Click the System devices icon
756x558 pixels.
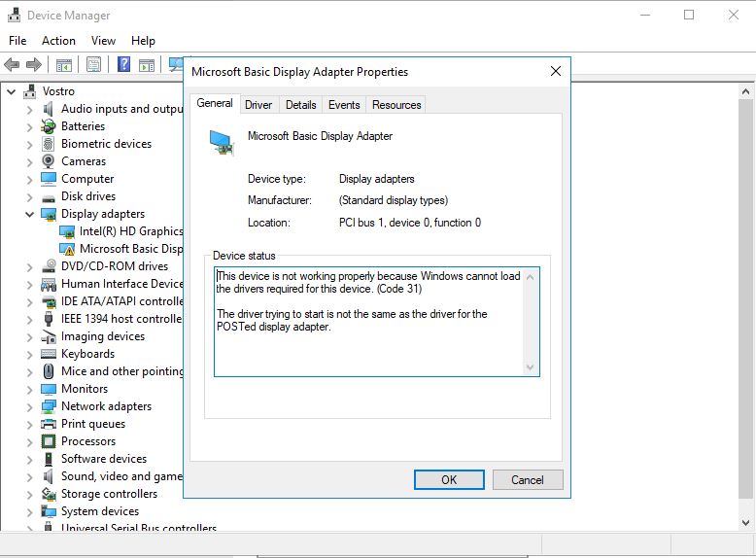[x=49, y=511]
